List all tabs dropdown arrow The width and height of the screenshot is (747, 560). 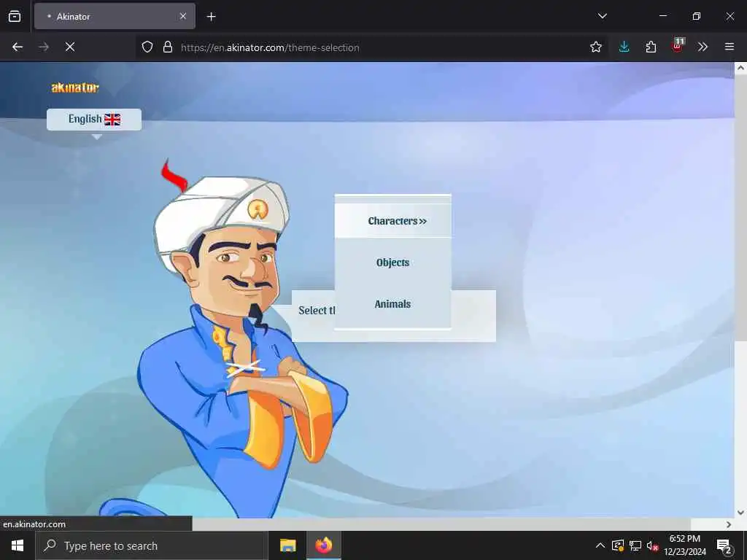pyautogui.click(x=602, y=16)
